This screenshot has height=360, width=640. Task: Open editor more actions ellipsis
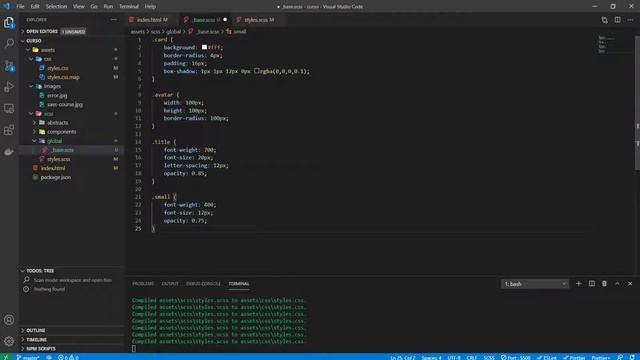tap(631, 20)
